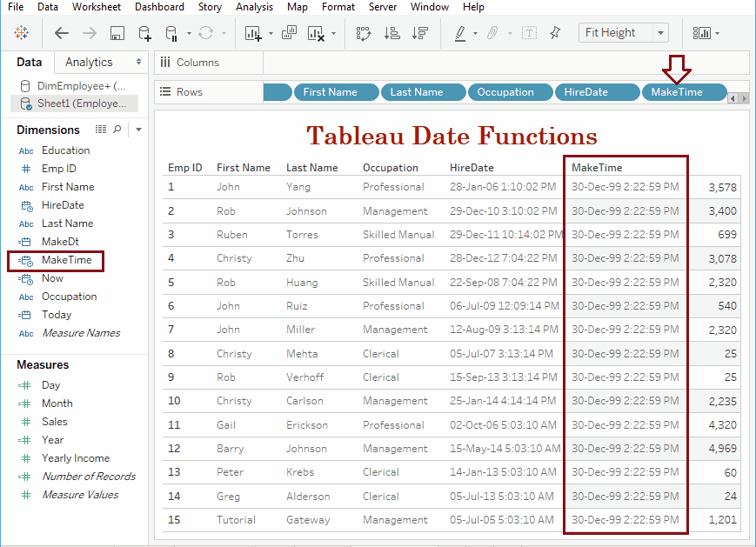
Task: Click the Tableau logo icon
Action: click(21, 32)
